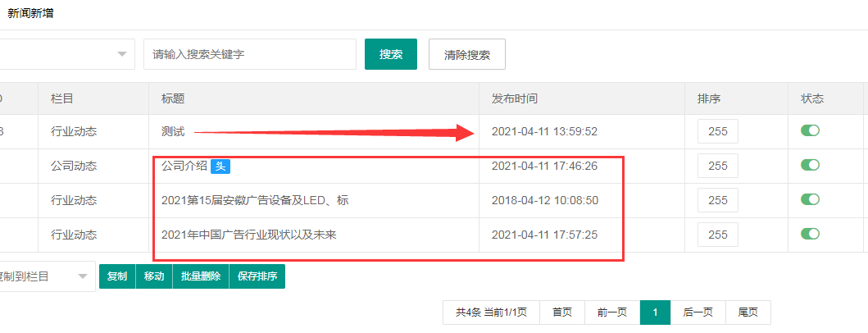Image resolution: width=868 pixels, height=333 pixels.
Task: Select the 2021年中国广告行业现状以及未来 title
Action: point(249,235)
